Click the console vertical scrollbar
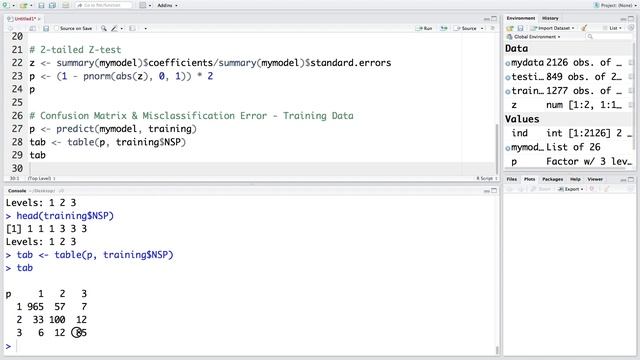Screen dimensions: 640x360 coord(497,350)
